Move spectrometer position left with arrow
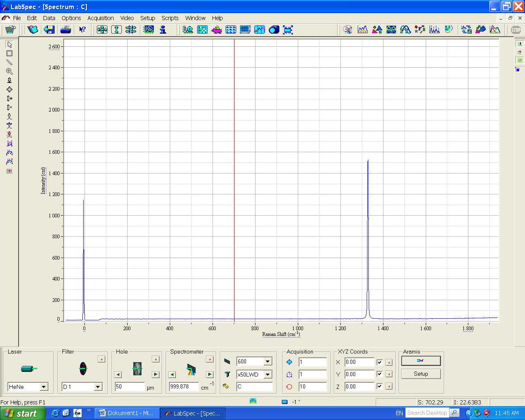The image size is (525, 420). pyautogui.click(x=172, y=374)
